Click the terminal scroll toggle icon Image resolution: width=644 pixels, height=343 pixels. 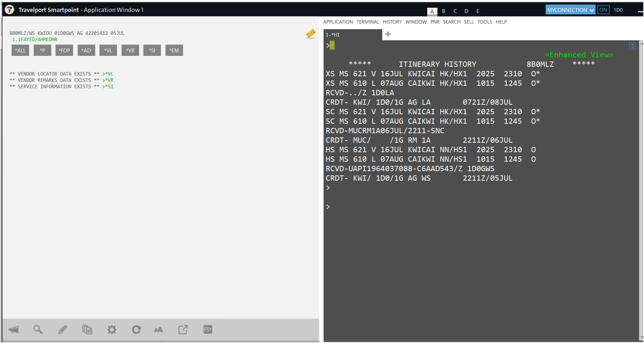632,46
